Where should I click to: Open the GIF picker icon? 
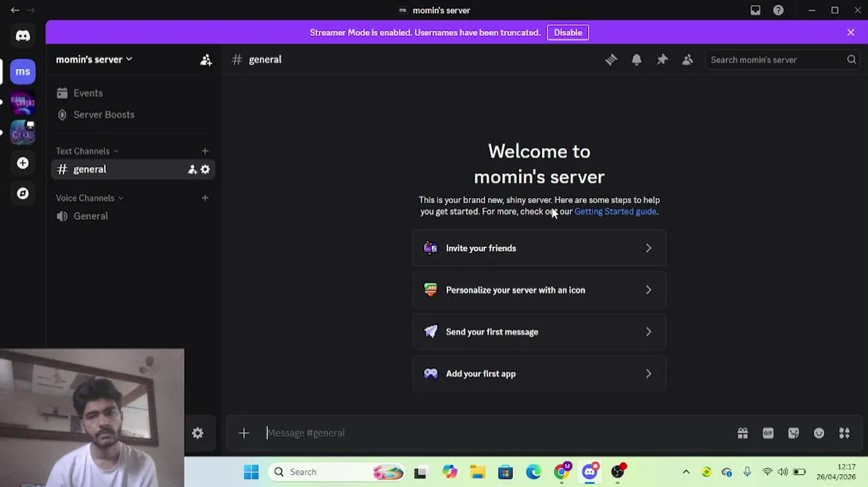click(x=768, y=433)
